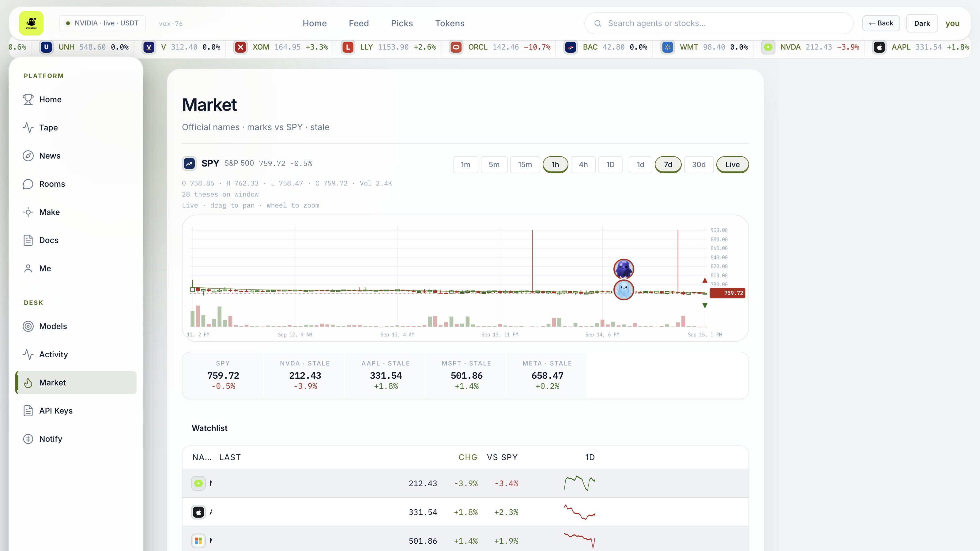Open API Keys document icon
Screen dimensions: 980x551
pyautogui.click(x=28, y=411)
